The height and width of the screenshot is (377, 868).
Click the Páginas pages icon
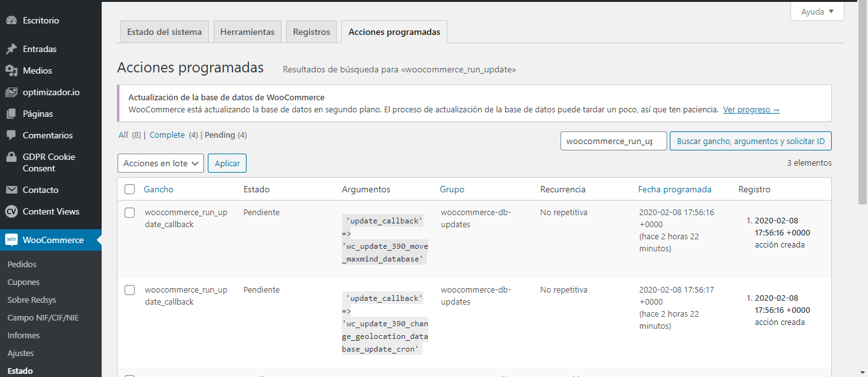[x=11, y=114]
